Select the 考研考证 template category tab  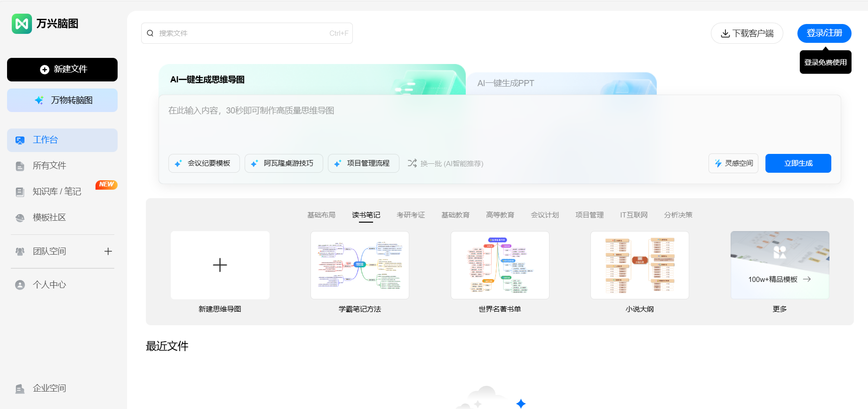[x=410, y=215]
